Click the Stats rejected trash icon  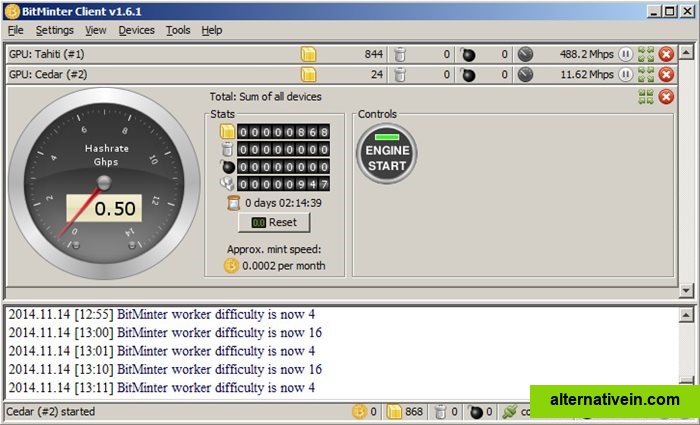click(x=227, y=149)
